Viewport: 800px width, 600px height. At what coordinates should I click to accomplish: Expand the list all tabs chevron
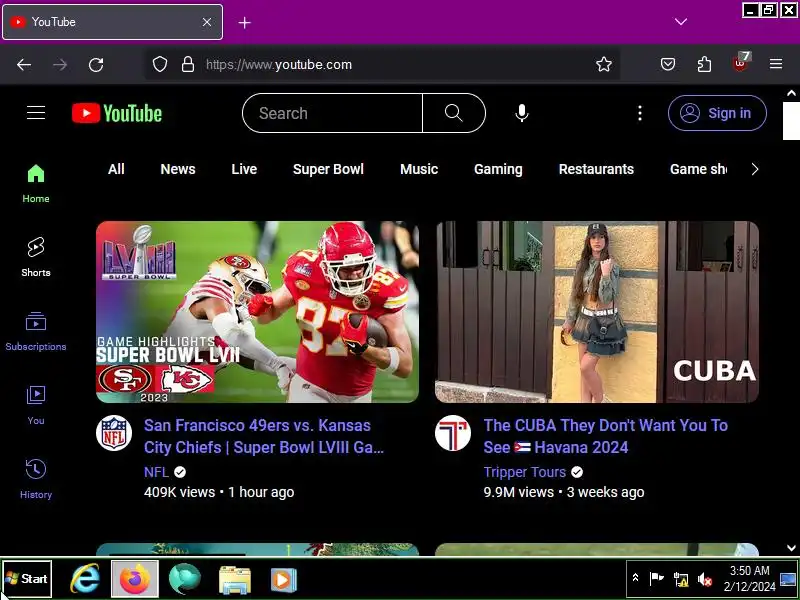point(681,21)
